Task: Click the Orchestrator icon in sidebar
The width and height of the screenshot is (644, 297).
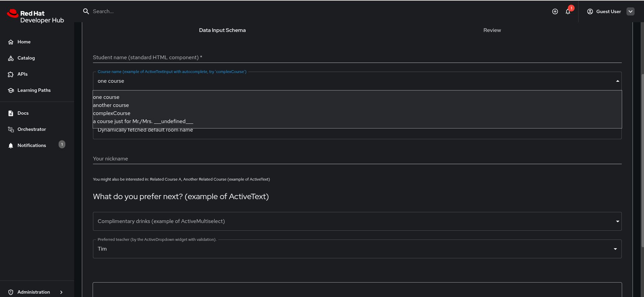Action: (11, 129)
